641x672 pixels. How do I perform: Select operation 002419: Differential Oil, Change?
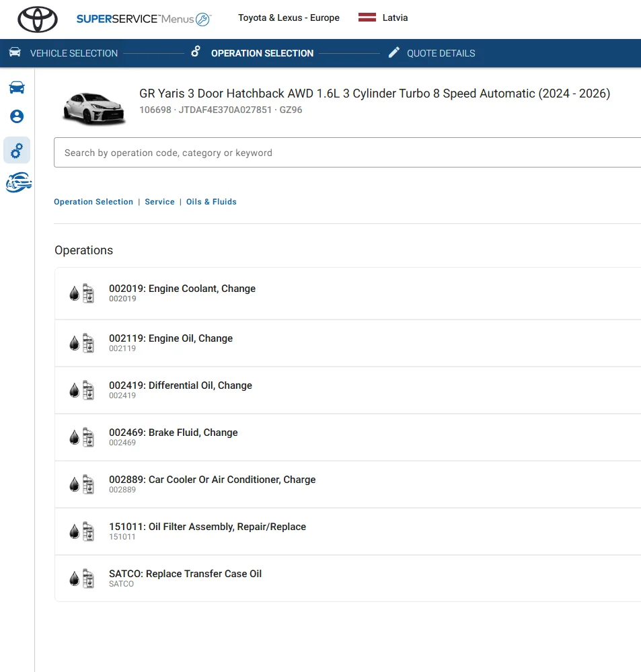[348, 390]
